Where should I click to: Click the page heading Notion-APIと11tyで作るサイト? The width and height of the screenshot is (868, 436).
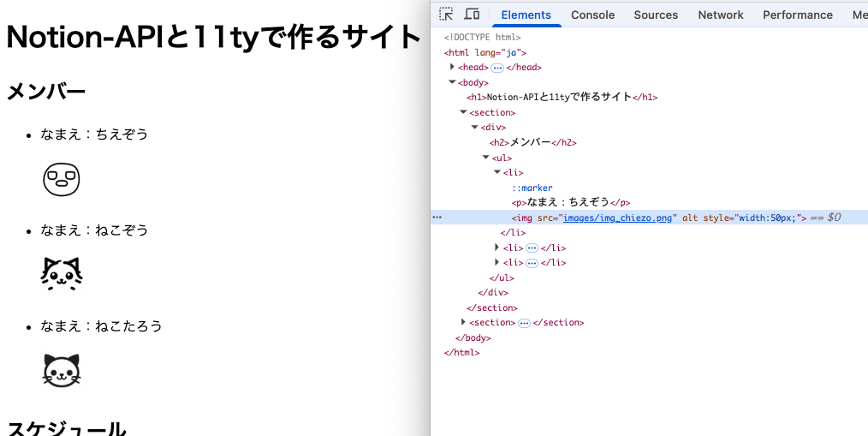click(214, 37)
